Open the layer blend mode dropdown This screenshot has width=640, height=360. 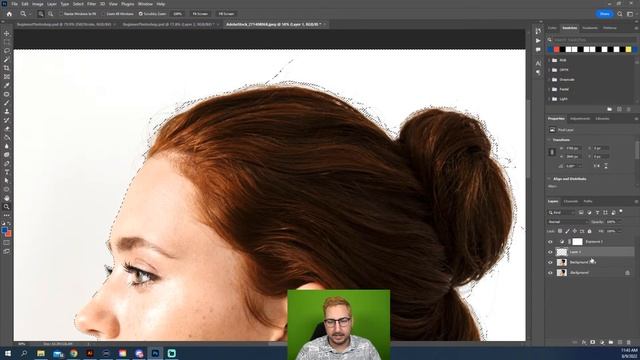[x=567, y=222]
